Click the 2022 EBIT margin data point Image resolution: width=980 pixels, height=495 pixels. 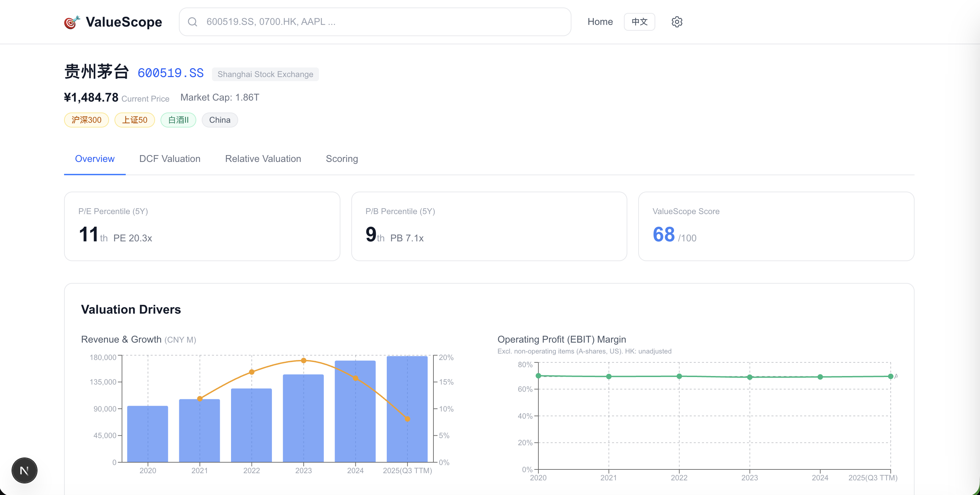[x=679, y=376]
